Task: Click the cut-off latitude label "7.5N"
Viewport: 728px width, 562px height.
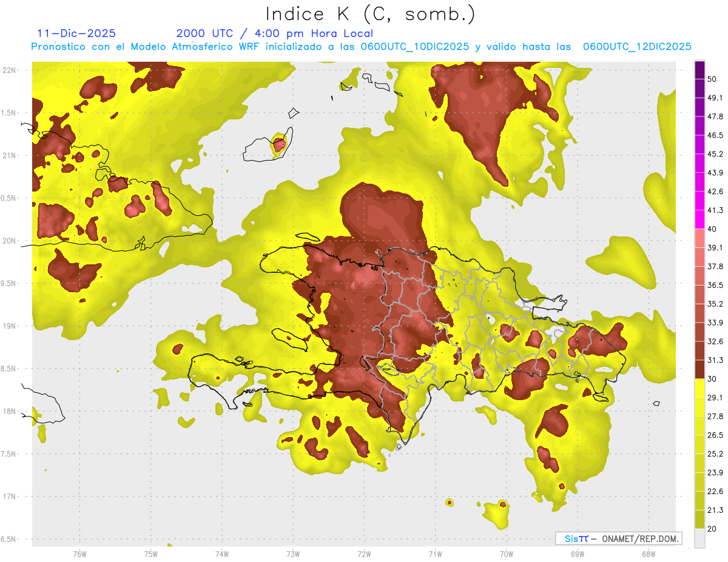Action: [x=8, y=454]
